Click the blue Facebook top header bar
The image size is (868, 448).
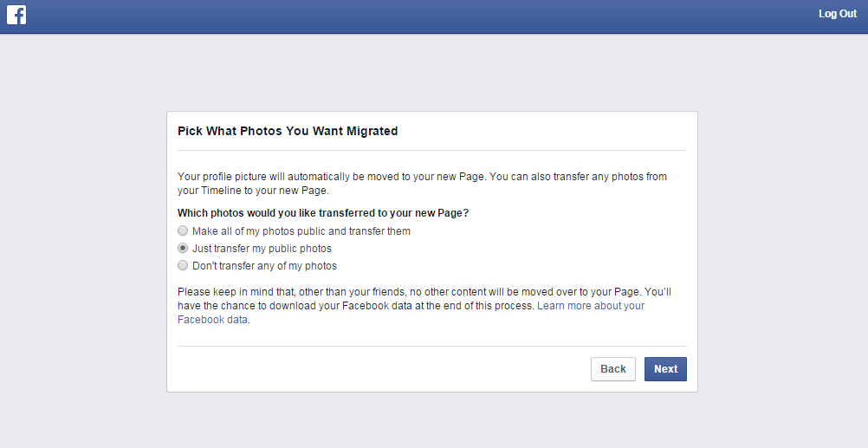[433, 16]
